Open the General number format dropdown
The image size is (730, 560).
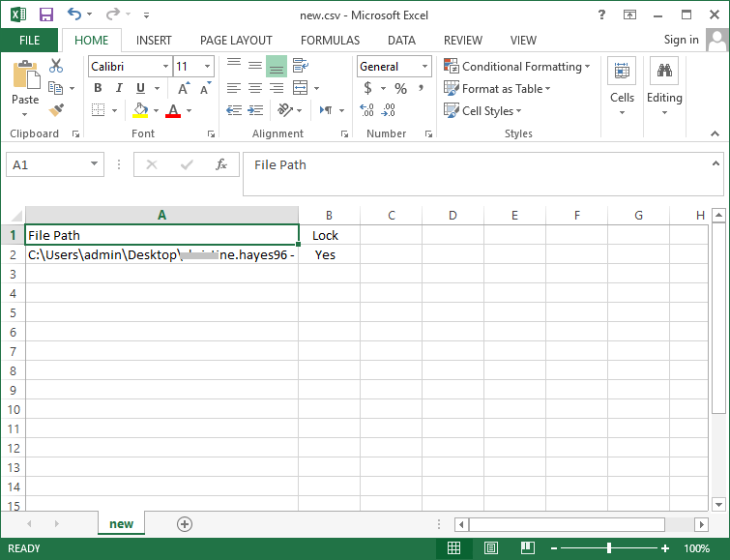tap(424, 67)
